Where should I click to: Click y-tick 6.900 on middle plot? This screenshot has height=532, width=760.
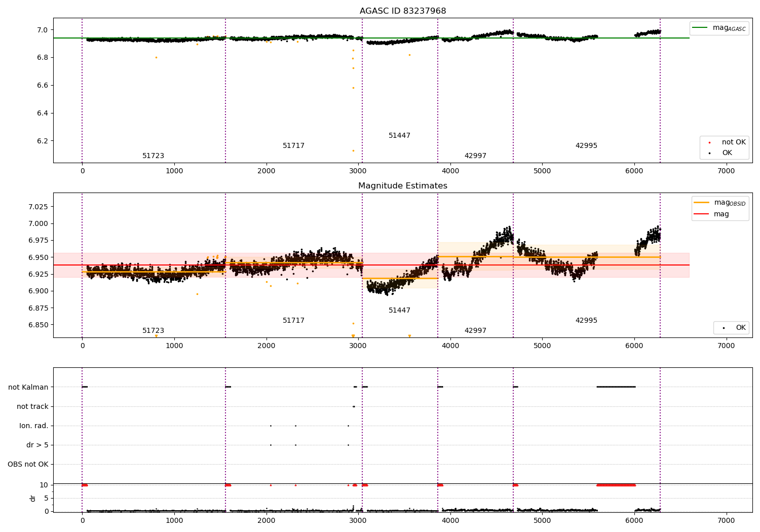38,291
